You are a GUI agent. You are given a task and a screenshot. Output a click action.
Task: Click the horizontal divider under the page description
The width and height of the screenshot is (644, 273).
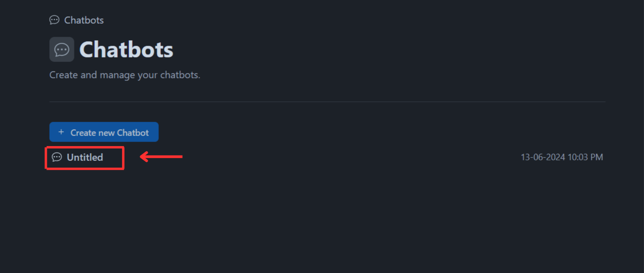pos(325,101)
